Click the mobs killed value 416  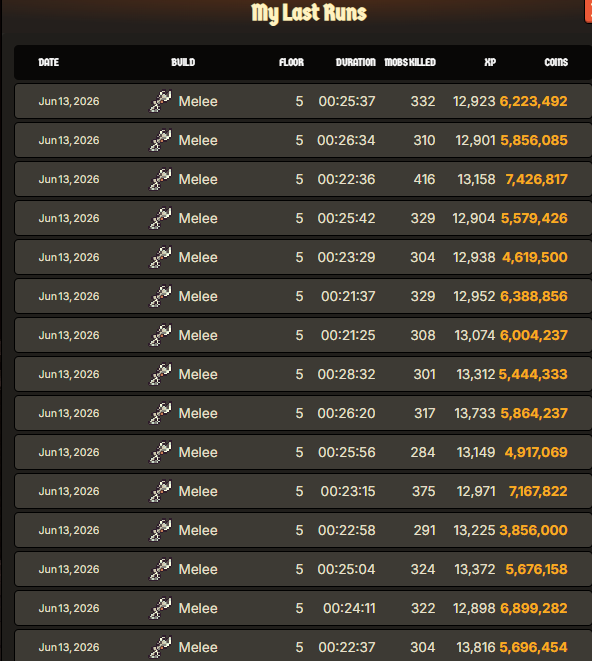pos(424,179)
